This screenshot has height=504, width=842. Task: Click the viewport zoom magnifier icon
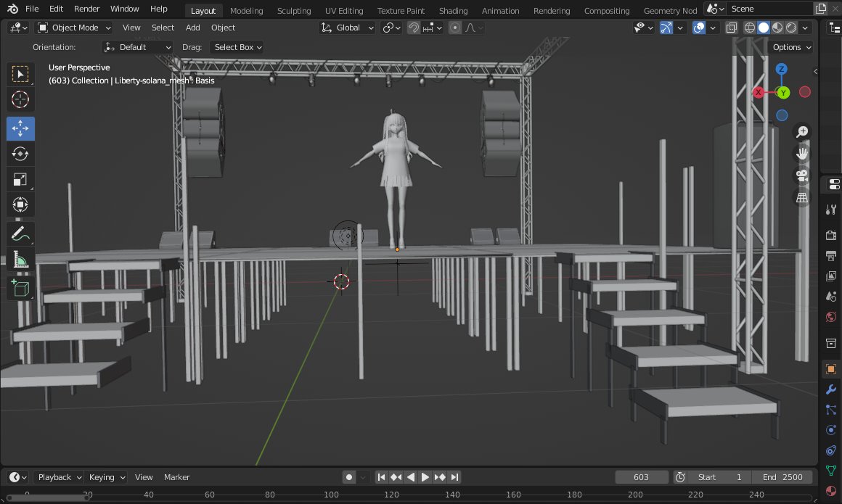click(802, 131)
